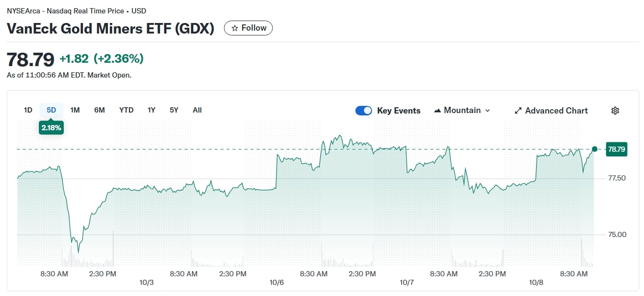Click the large 78.79 quote price
This screenshot has width=644, height=296.
click(x=30, y=59)
